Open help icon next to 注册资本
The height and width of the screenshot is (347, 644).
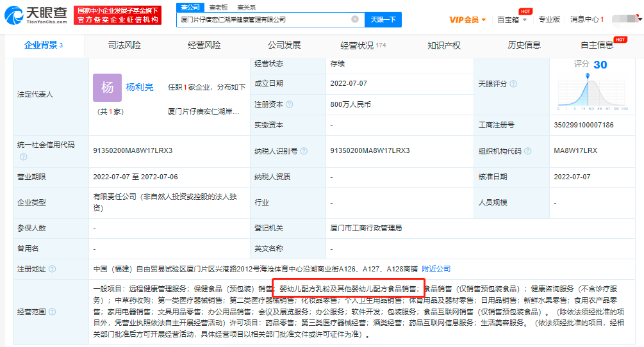pos(290,104)
